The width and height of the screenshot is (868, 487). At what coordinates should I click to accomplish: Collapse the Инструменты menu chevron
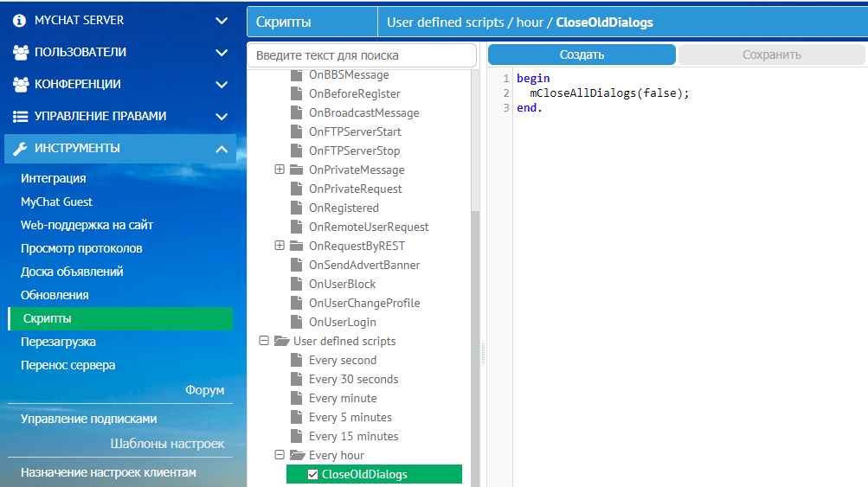221,149
